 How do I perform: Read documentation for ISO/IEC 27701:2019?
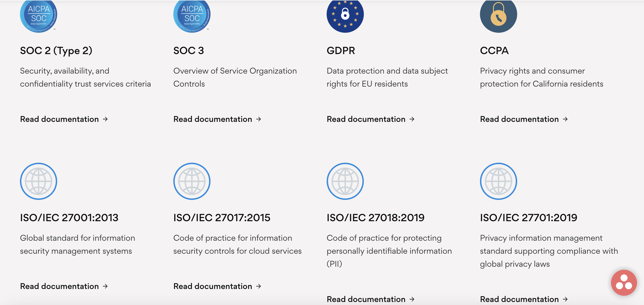point(523,299)
